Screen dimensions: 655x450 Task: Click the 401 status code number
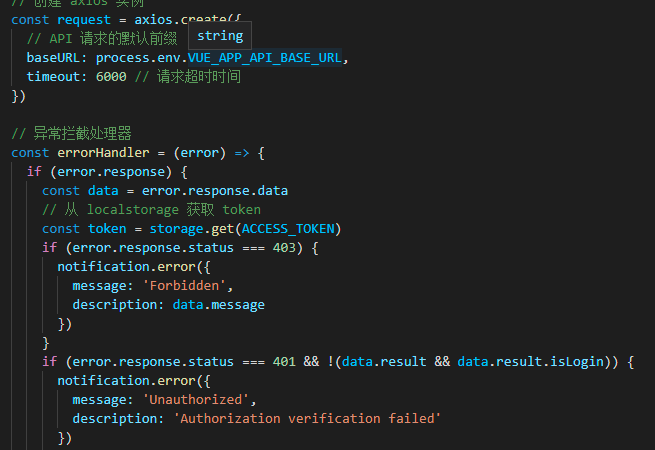[x=283, y=361]
